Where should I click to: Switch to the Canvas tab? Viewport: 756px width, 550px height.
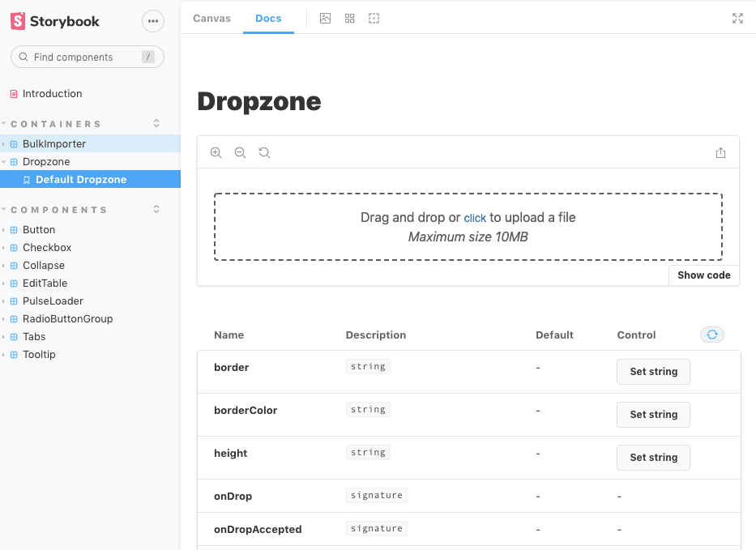pyautogui.click(x=211, y=18)
